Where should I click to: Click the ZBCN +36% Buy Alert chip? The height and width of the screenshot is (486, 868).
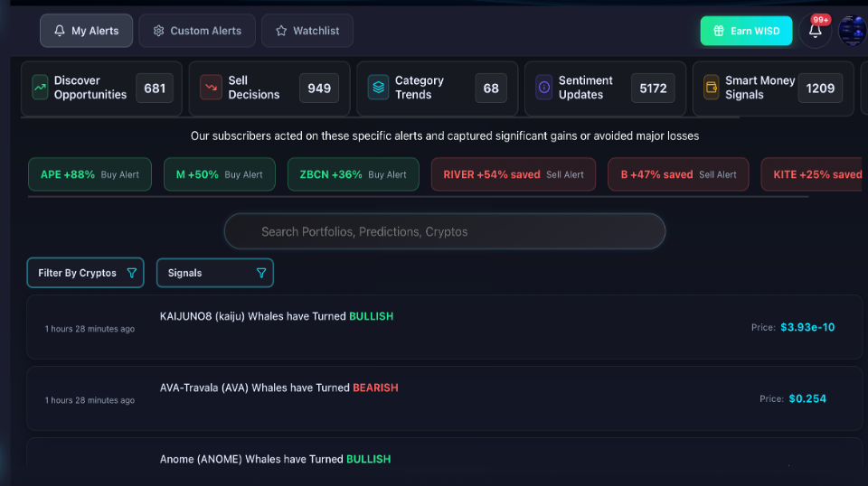click(353, 174)
